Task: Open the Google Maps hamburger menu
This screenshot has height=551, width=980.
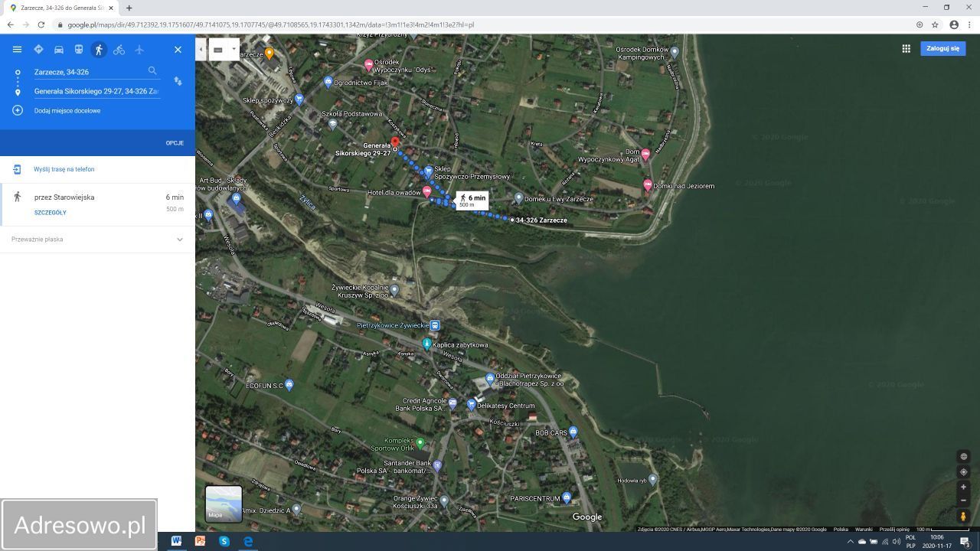Action: 17,50
